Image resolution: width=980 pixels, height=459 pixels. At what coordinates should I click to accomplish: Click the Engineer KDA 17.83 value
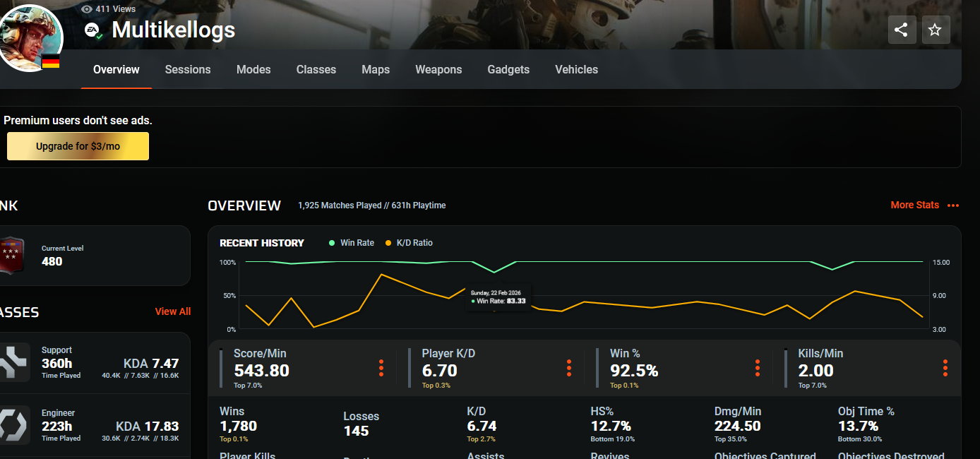pyautogui.click(x=148, y=427)
